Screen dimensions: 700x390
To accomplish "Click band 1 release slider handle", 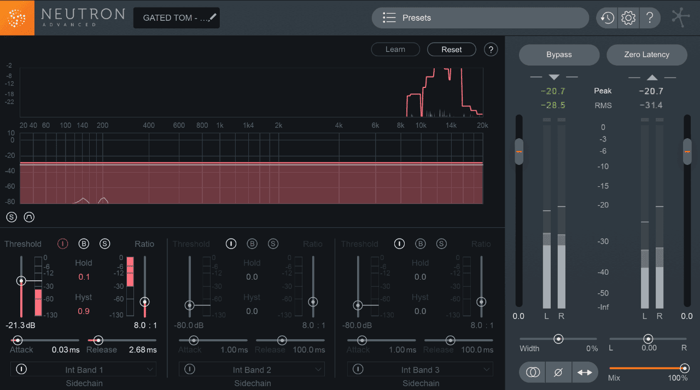I will (98, 340).
